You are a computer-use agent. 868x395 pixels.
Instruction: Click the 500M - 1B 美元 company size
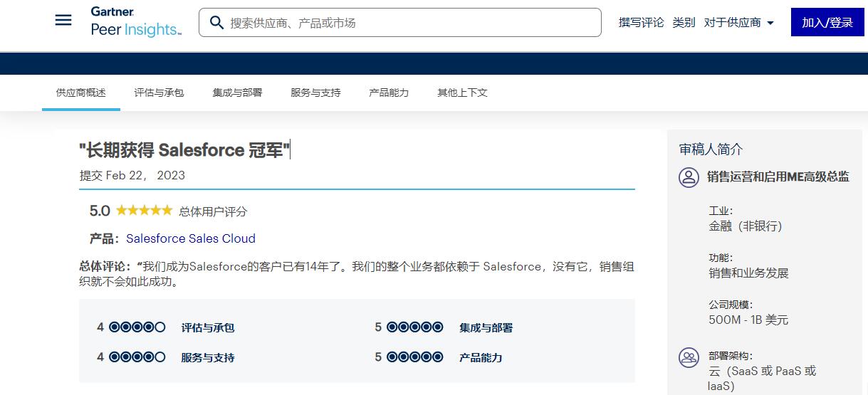click(748, 320)
